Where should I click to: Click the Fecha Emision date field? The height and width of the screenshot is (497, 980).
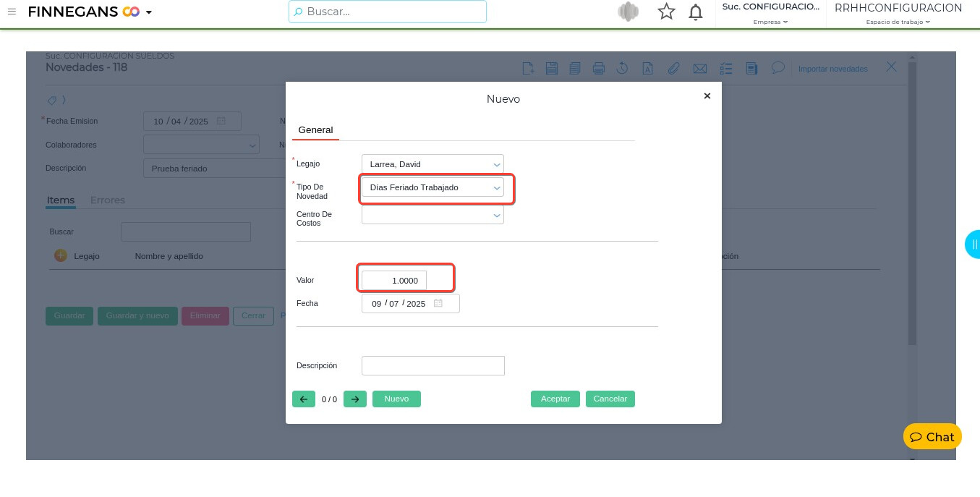click(x=192, y=121)
